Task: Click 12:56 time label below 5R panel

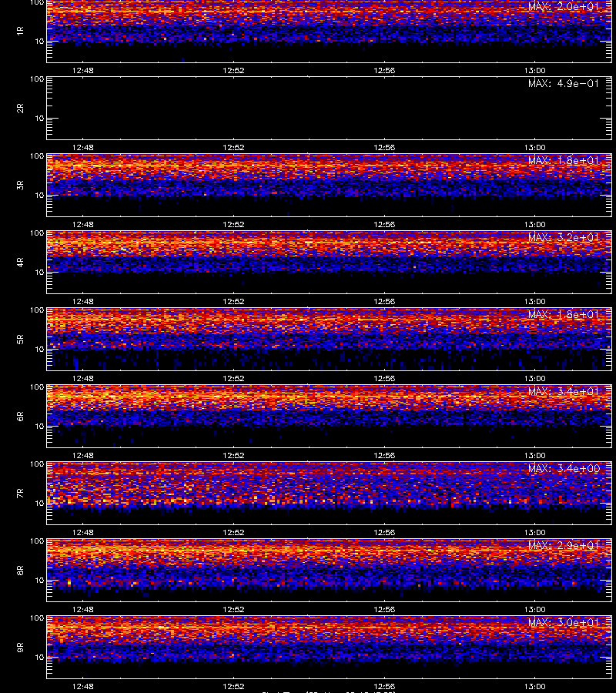Action: [x=384, y=378]
